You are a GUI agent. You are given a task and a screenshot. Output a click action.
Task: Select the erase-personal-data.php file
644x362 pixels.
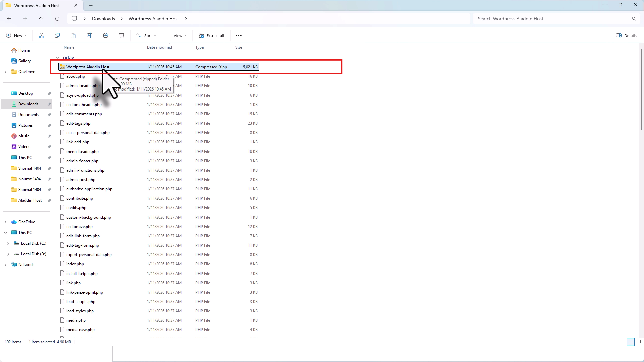[x=159, y=133]
